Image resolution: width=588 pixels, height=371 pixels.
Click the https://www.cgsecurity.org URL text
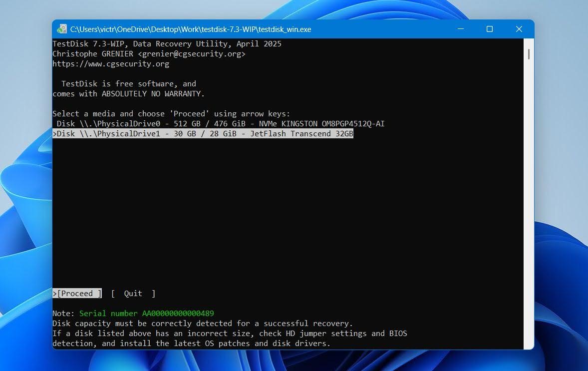pos(111,64)
